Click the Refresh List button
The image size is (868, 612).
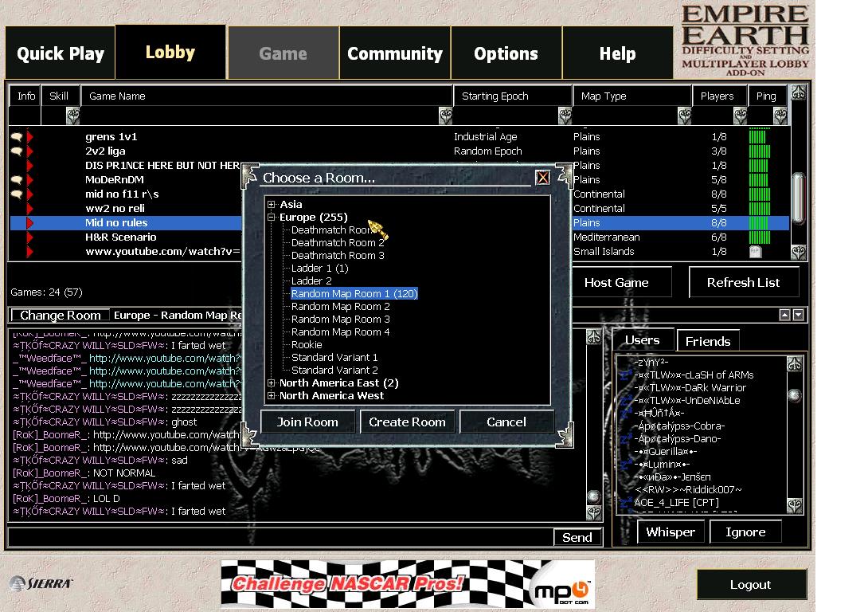point(743,283)
